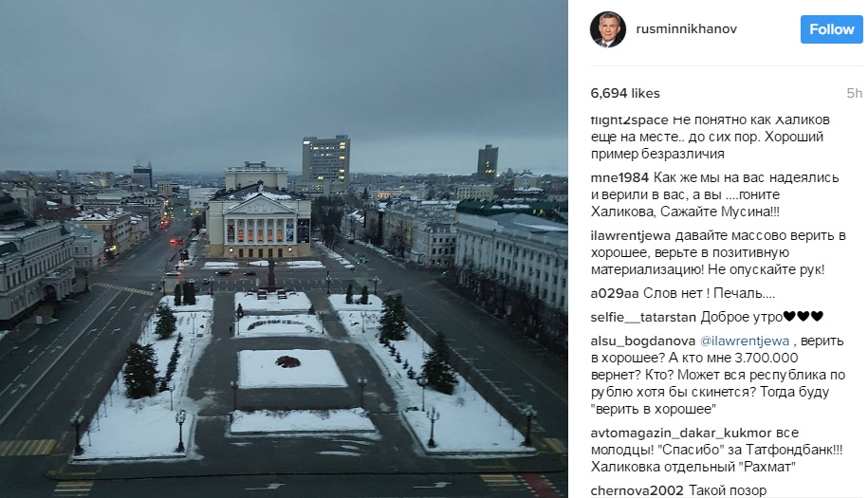Image resolution: width=868 pixels, height=498 pixels.
Task: Open rusminnikhanov profile avatar
Action: pyautogui.click(x=608, y=29)
